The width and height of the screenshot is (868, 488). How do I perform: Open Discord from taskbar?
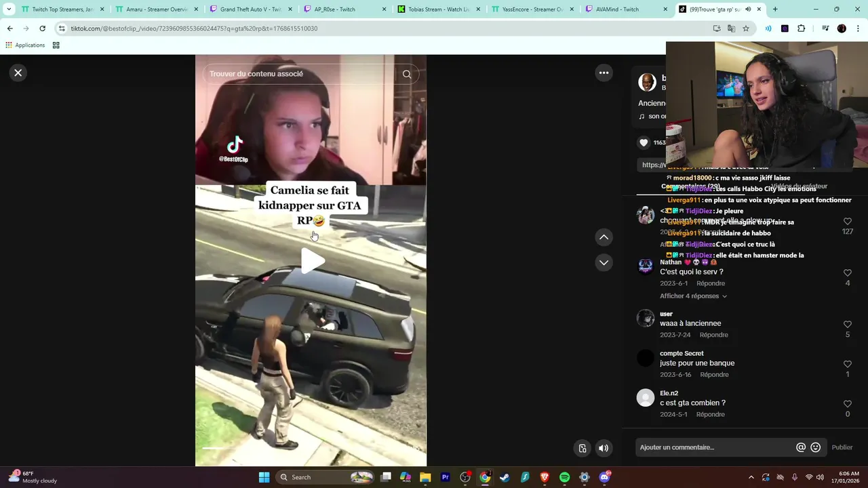(x=604, y=477)
